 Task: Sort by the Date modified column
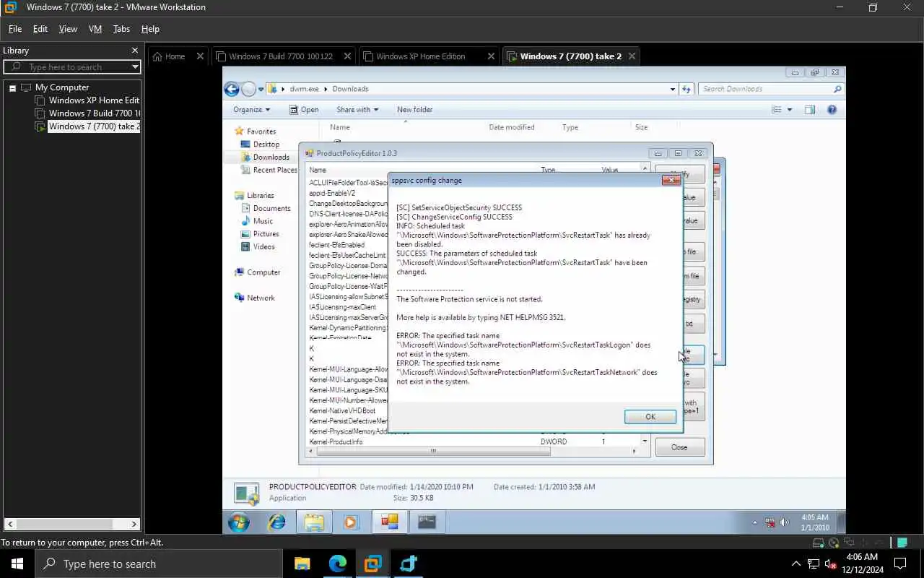coord(511,127)
